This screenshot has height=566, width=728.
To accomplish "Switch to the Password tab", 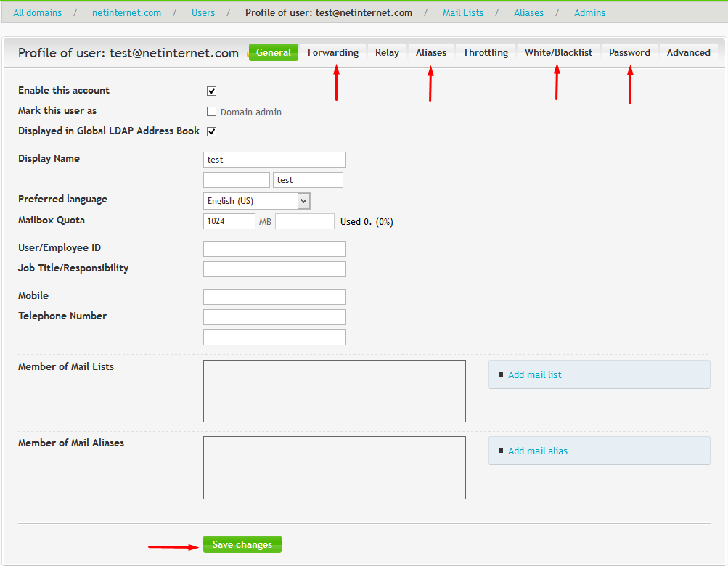I will tap(629, 52).
